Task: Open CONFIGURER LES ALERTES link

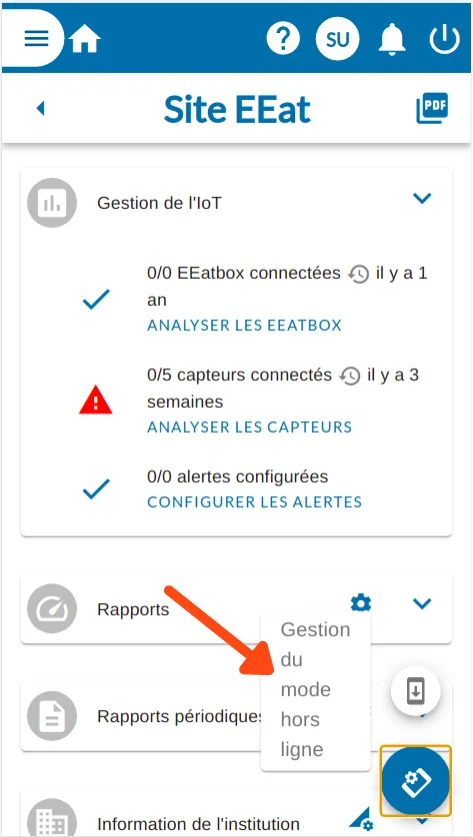Action: tap(255, 502)
